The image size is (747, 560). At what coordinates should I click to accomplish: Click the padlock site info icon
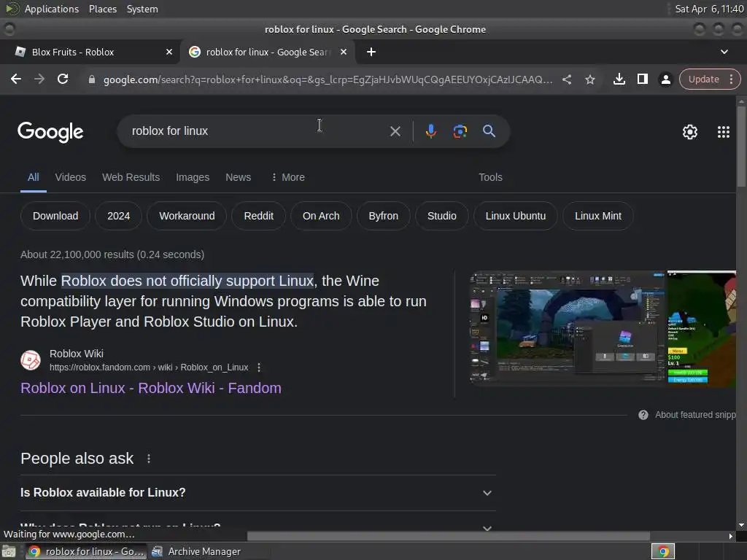click(x=91, y=79)
